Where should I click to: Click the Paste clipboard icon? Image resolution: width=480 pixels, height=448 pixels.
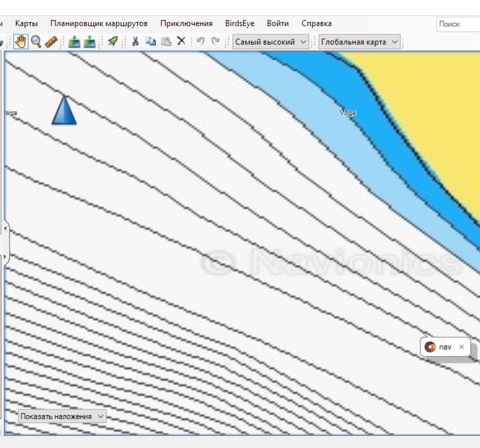click(166, 42)
